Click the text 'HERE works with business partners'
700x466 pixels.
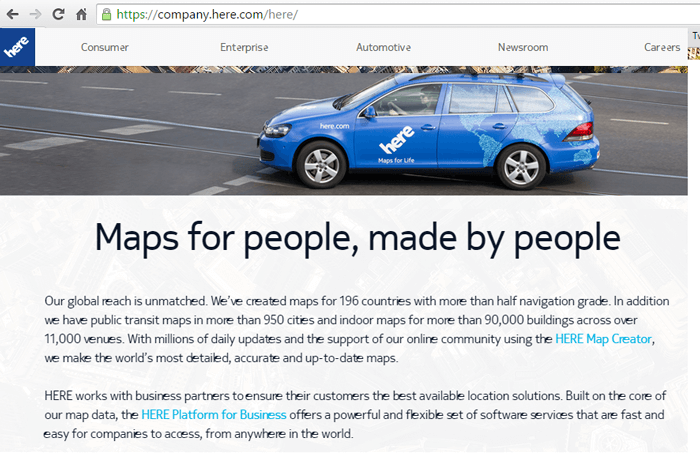pyautogui.click(x=137, y=396)
